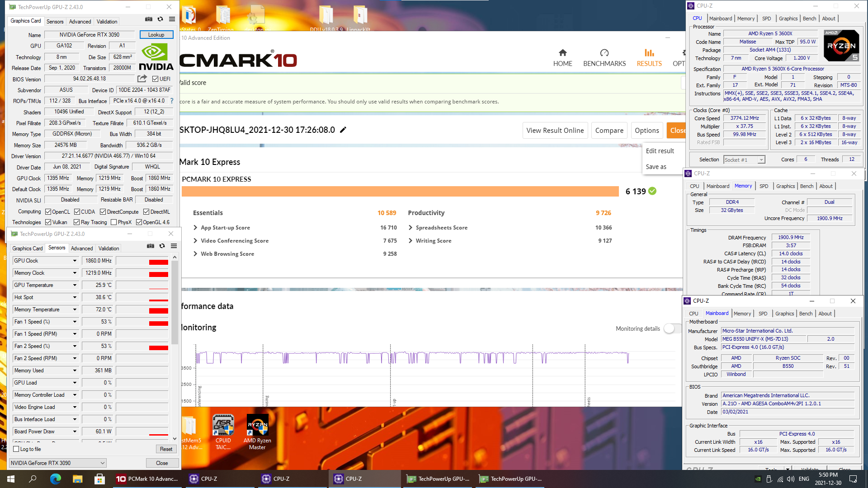The height and width of the screenshot is (488, 868).
Task: Enable the Log to file checkbox
Action: [16, 449]
